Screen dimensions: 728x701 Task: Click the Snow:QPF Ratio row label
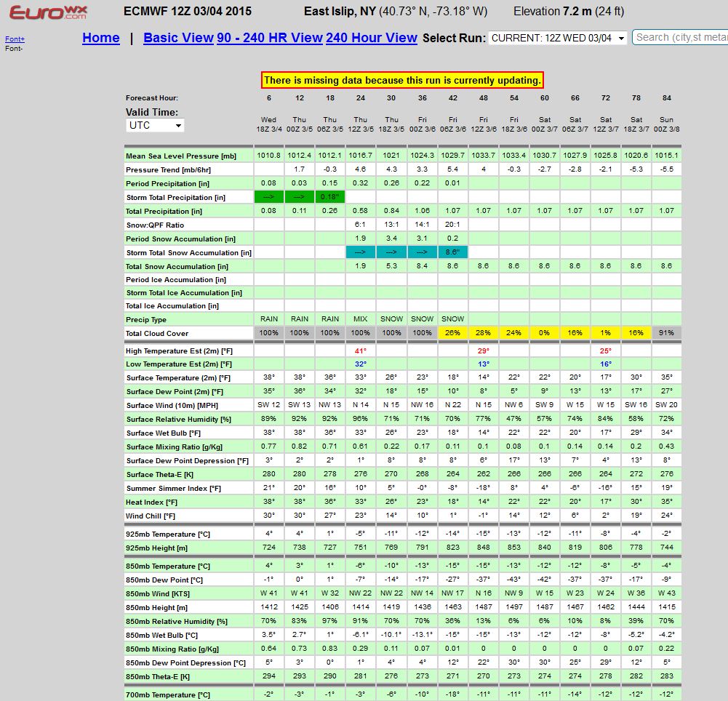pos(155,225)
